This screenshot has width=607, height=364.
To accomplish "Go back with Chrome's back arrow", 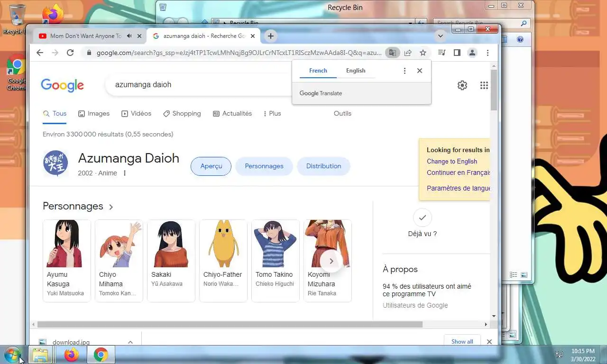I will tap(40, 53).
